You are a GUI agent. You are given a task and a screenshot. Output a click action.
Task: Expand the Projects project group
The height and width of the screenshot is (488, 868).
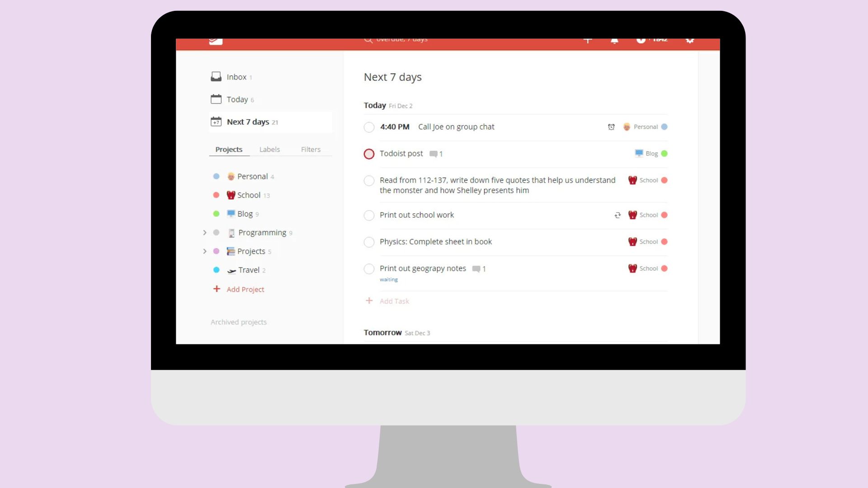[204, 251]
